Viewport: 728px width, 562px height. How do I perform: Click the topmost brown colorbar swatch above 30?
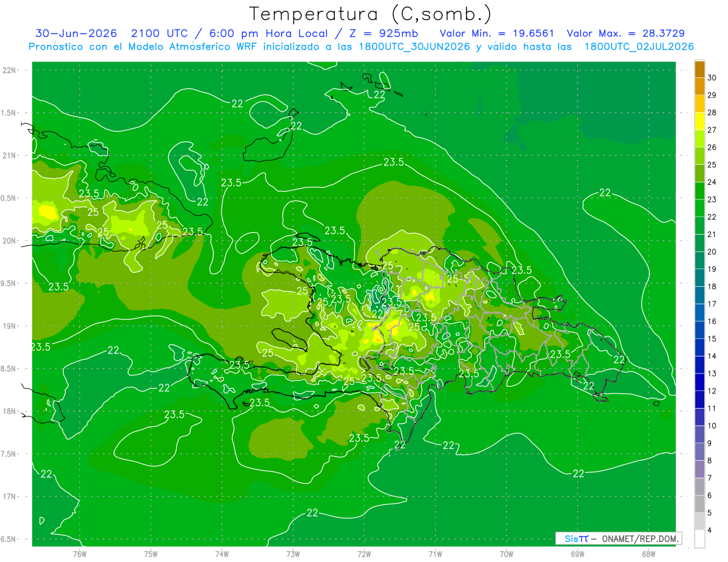[x=699, y=69]
